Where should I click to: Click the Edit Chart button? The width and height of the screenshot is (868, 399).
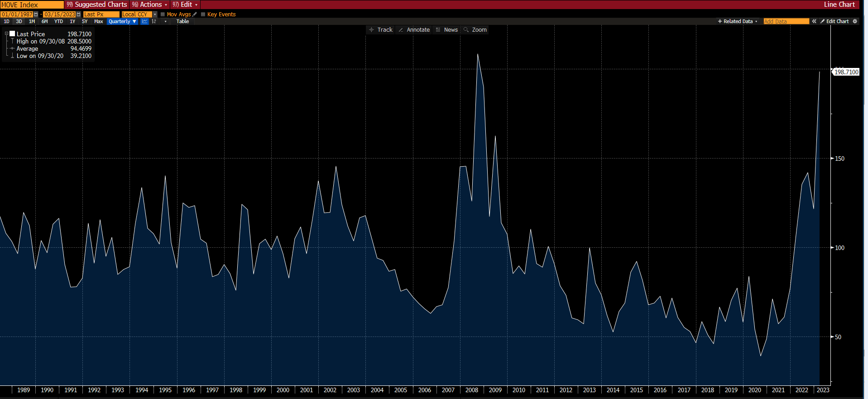coord(834,21)
